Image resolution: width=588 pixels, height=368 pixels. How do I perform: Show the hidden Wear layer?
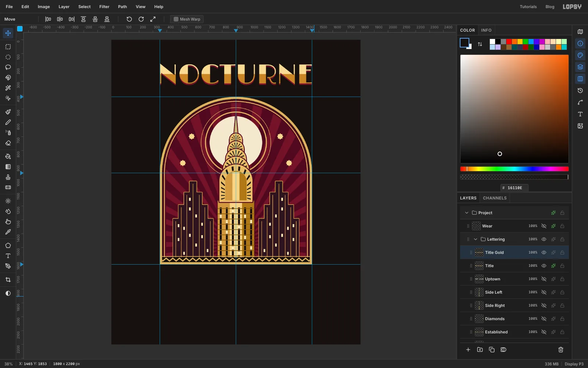coord(544,226)
